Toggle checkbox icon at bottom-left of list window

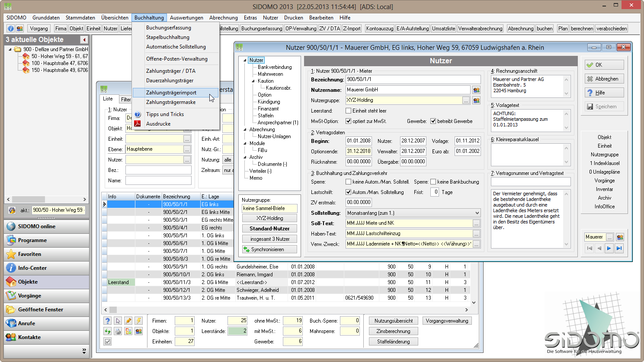[x=108, y=342]
